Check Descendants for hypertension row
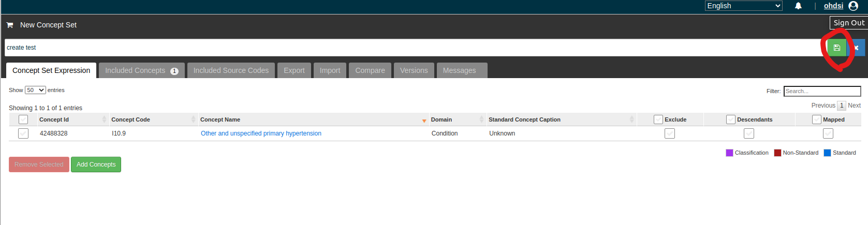868x225 pixels. coord(749,133)
